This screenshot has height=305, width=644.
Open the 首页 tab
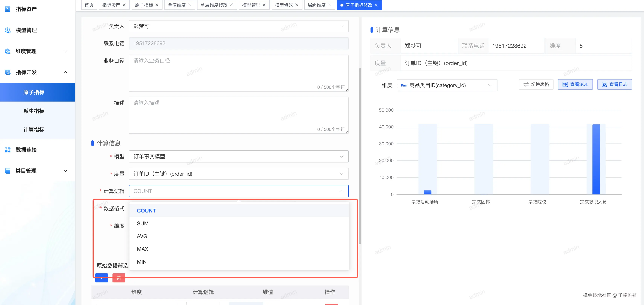click(89, 5)
